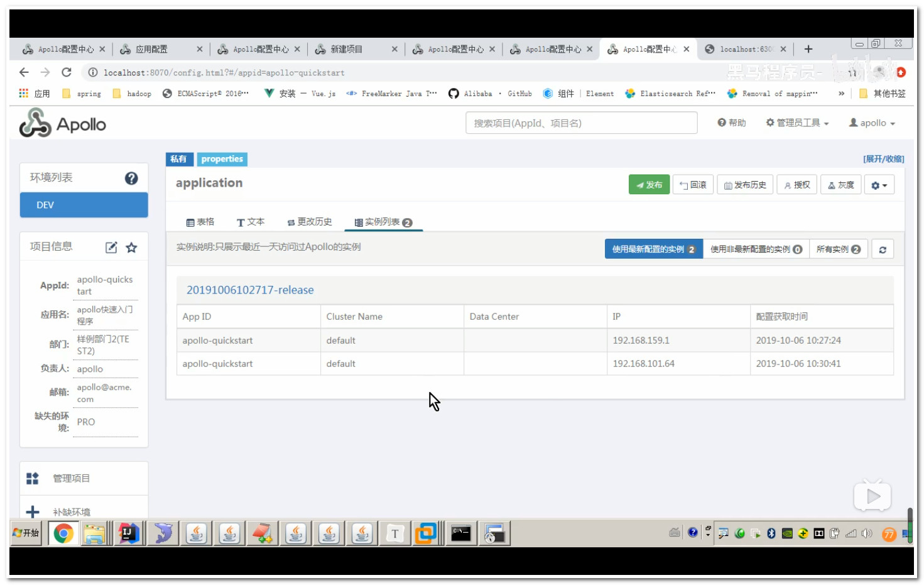Click the 帮助 help link
Screen dimensions: 924x585
point(732,123)
